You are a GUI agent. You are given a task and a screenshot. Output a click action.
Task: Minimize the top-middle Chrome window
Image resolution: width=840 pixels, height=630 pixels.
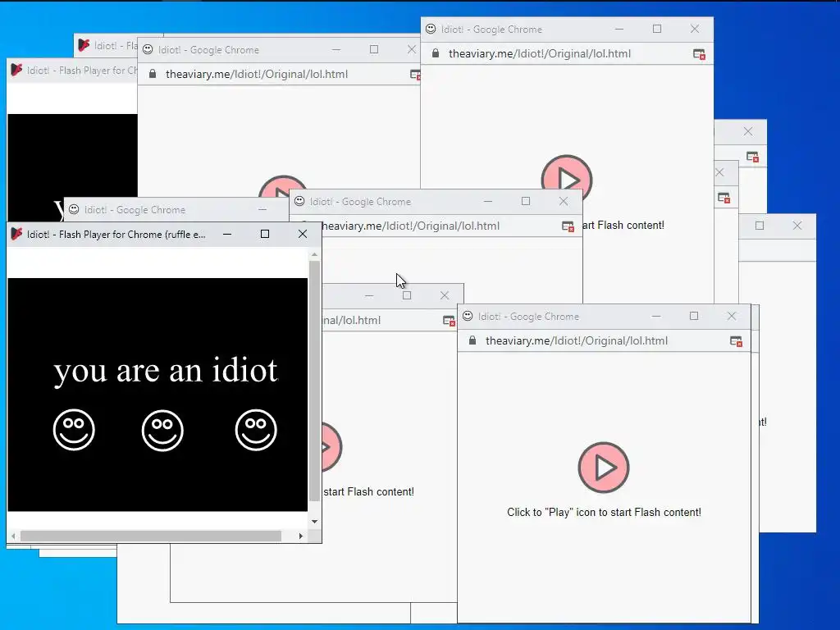pyautogui.click(x=336, y=49)
